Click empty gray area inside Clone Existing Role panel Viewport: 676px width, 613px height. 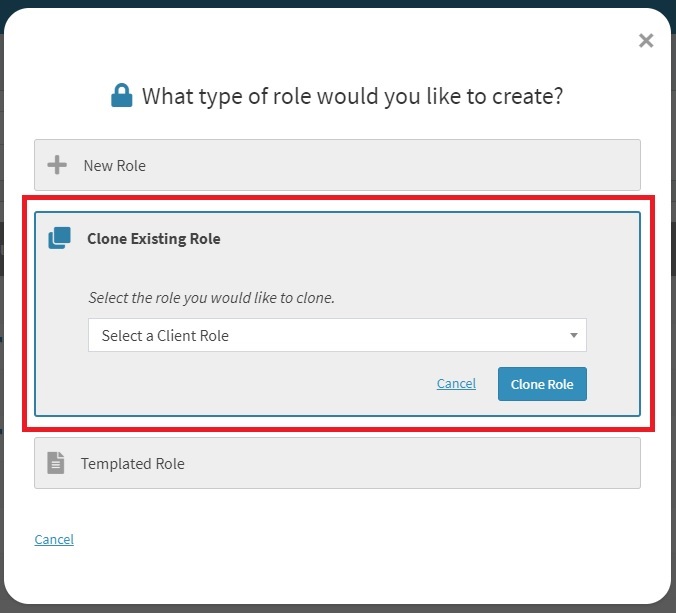point(250,388)
